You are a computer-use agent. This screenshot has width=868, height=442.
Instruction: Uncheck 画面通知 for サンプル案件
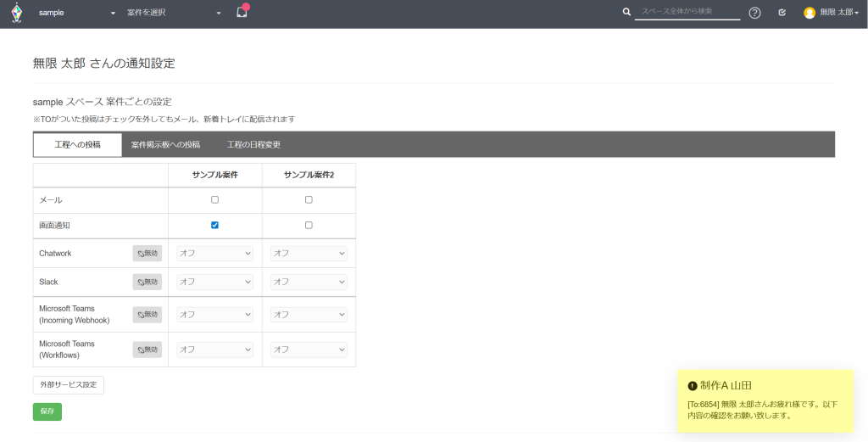tap(214, 226)
